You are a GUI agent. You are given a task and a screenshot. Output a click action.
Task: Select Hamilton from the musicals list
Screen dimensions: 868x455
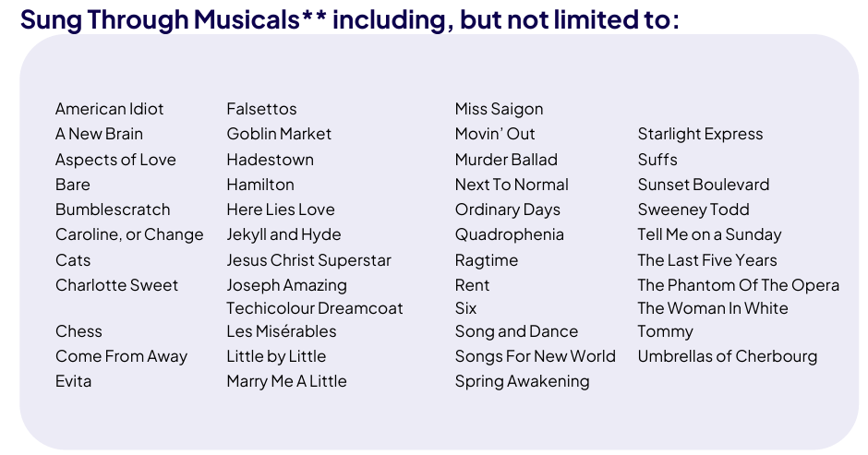pyautogui.click(x=260, y=185)
